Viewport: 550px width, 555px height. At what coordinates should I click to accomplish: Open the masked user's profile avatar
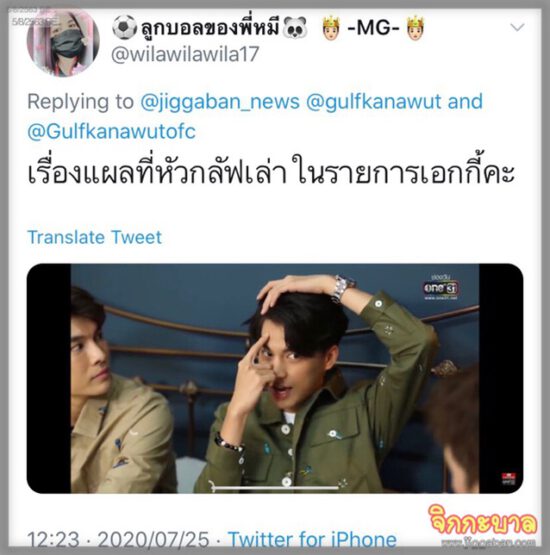tap(62, 43)
